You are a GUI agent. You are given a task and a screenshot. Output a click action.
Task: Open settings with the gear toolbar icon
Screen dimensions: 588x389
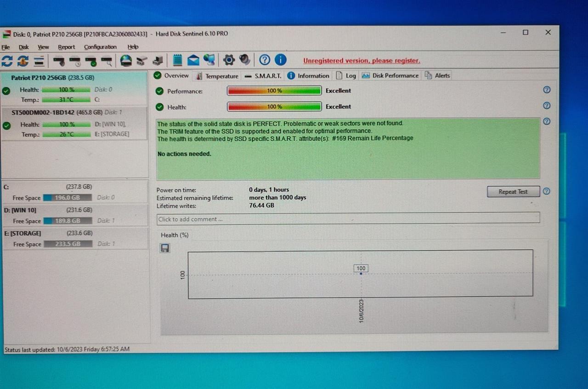coord(229,60)
